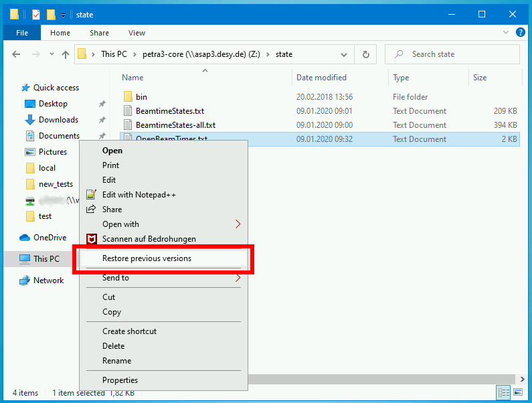Select Downloads in Quick access
Viewport: 532px width, 403px height.
(x=58, y=120)
